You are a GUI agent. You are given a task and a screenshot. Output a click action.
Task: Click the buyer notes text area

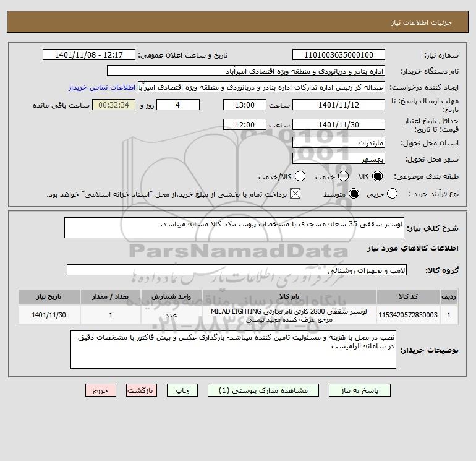coord(234,350)
